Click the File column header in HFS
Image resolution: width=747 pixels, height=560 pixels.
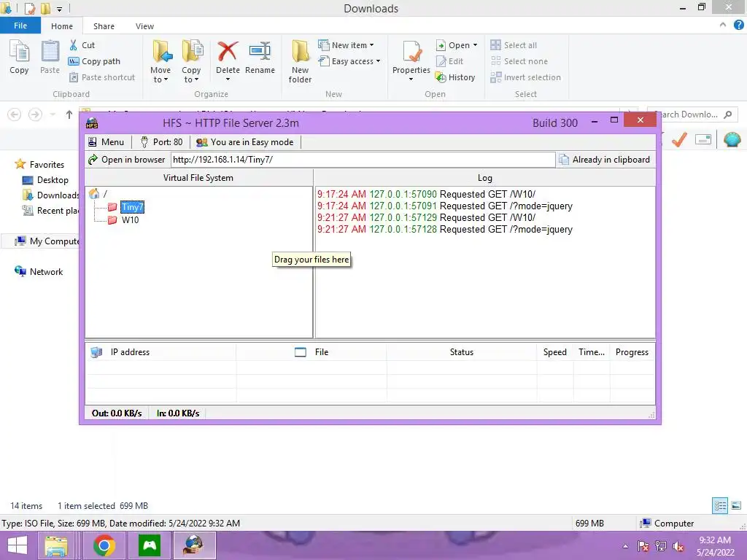311,352
